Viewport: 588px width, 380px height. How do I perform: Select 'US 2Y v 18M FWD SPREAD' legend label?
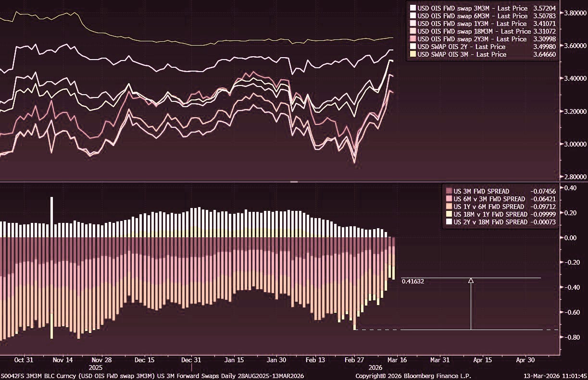(x=490, y=221)
